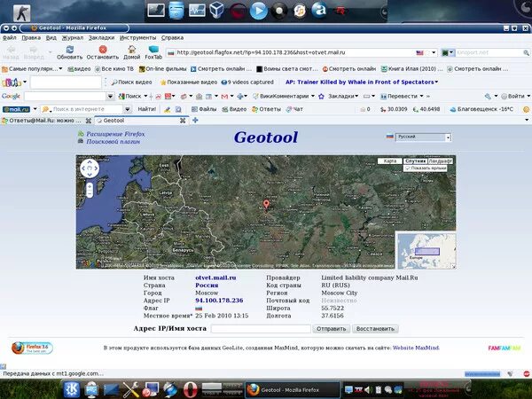Click the Найти! search button
The width and height of the screenshot is (532, 399).
[x=147, y=109]
